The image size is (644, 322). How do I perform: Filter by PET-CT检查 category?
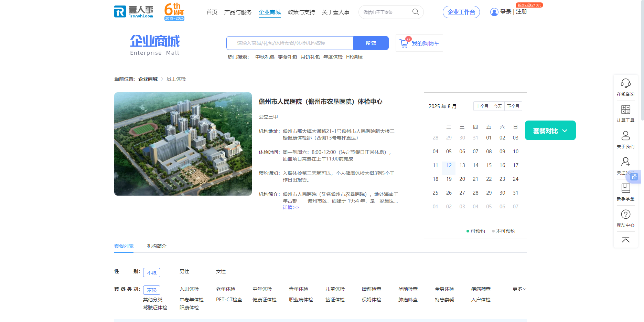click(229, 300)
